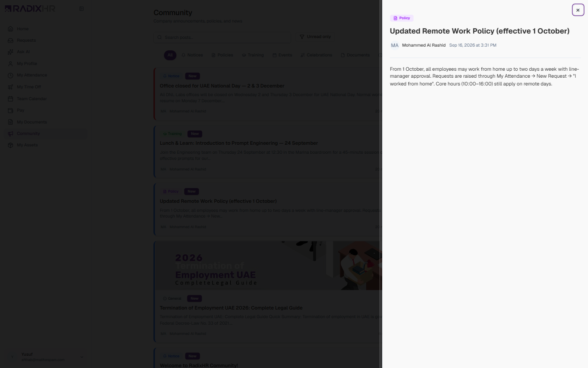This screenshot has width=588, height=368.
Task: Click New badge on Lunch & Learn post
Action: (x=195, y=134)
